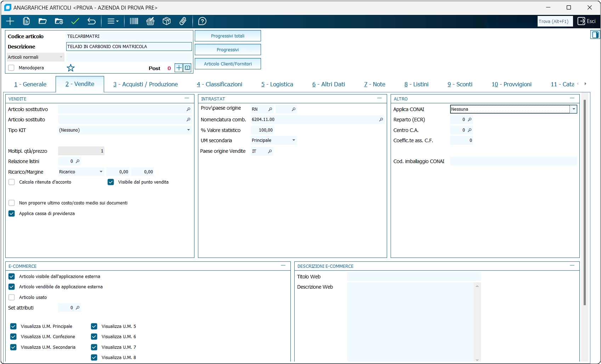This screenshot has width=601, height=364.
Task: Expand the Tipo KIT dropdown
Action: point(188,130)
